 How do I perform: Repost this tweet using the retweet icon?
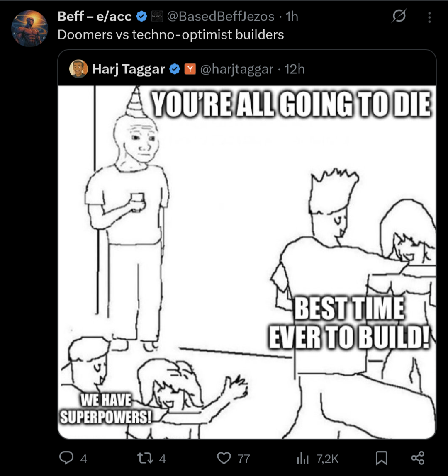[x=145, y=458]
